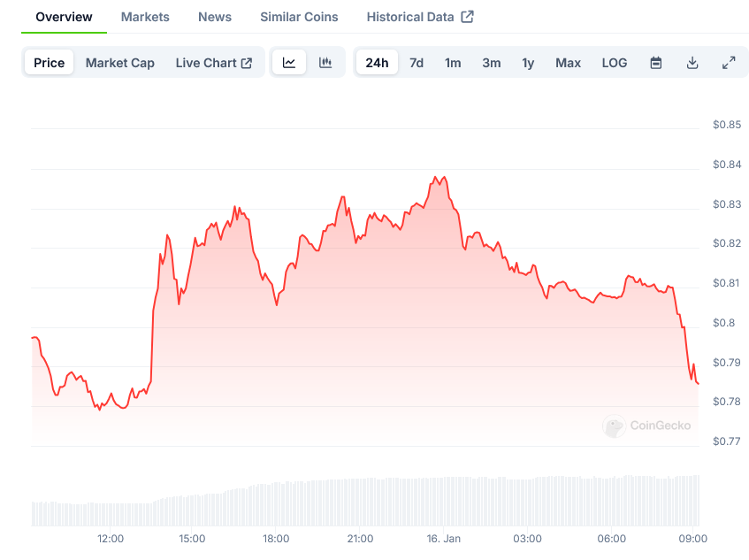Click the $0.84 price axis label
The height and width of the screenshot is (560, 749).
click(x=727, y=165)
